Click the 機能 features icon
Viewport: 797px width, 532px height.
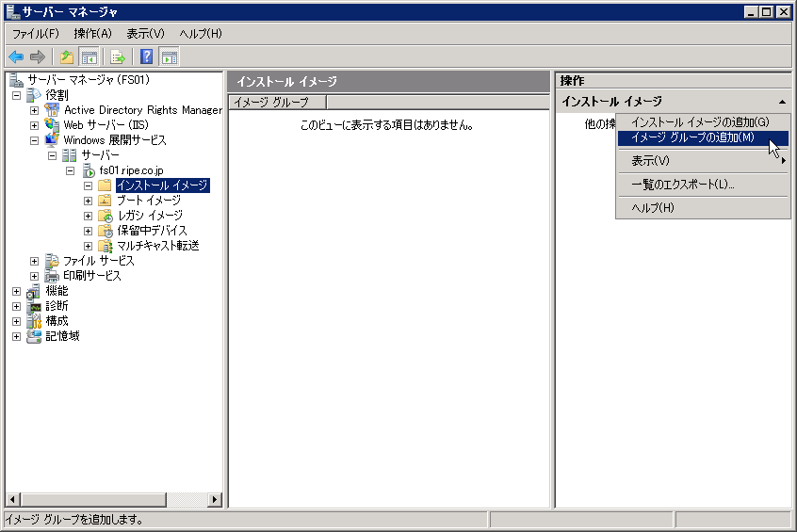(x=34, y=291)
